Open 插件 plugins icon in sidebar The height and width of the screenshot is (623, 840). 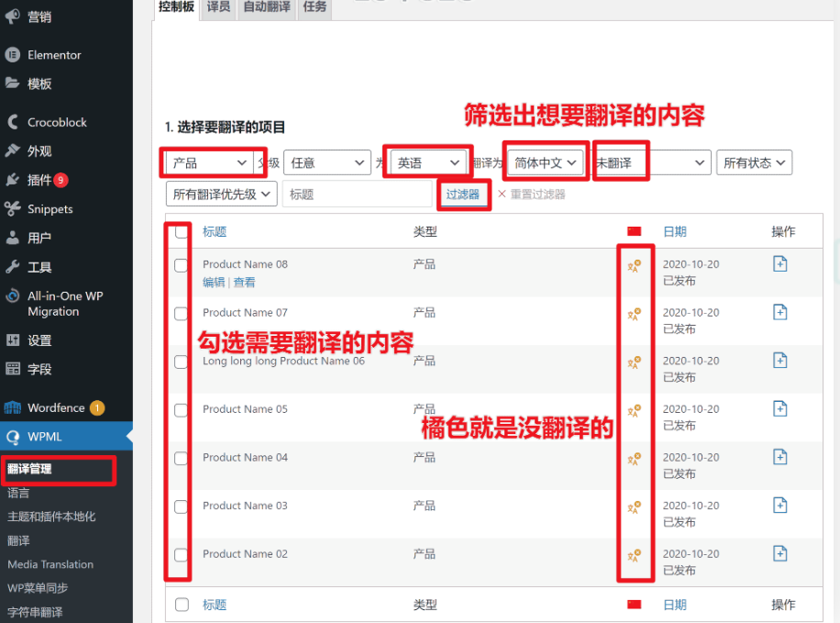click(12, 180)
